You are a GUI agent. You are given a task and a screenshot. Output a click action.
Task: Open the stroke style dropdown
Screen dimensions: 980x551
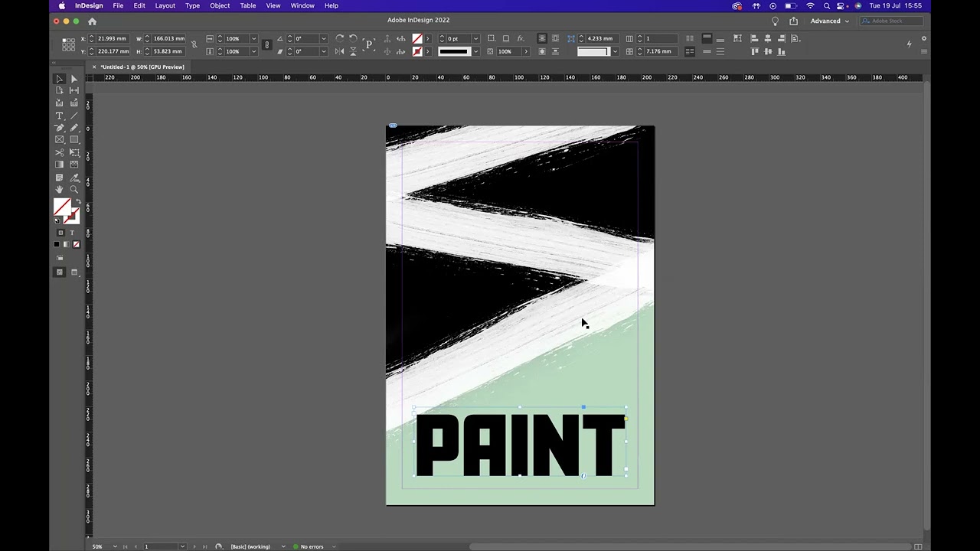475,51
